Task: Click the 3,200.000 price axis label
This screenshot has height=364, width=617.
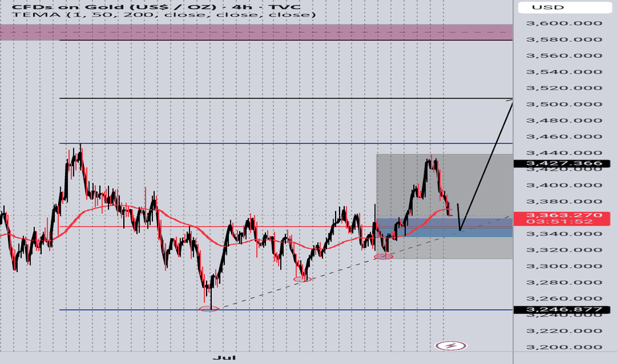Action: pyautogui.click(x=564, y=347)
